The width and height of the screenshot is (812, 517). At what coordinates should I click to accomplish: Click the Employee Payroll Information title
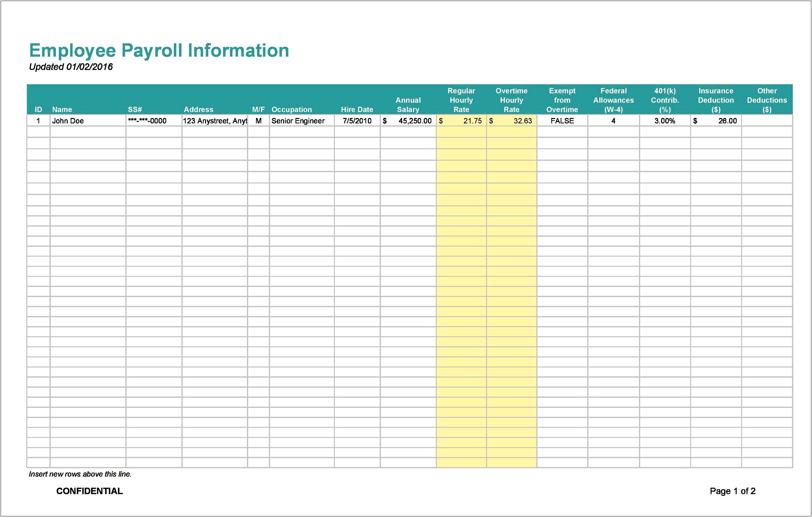click(159, 51)
